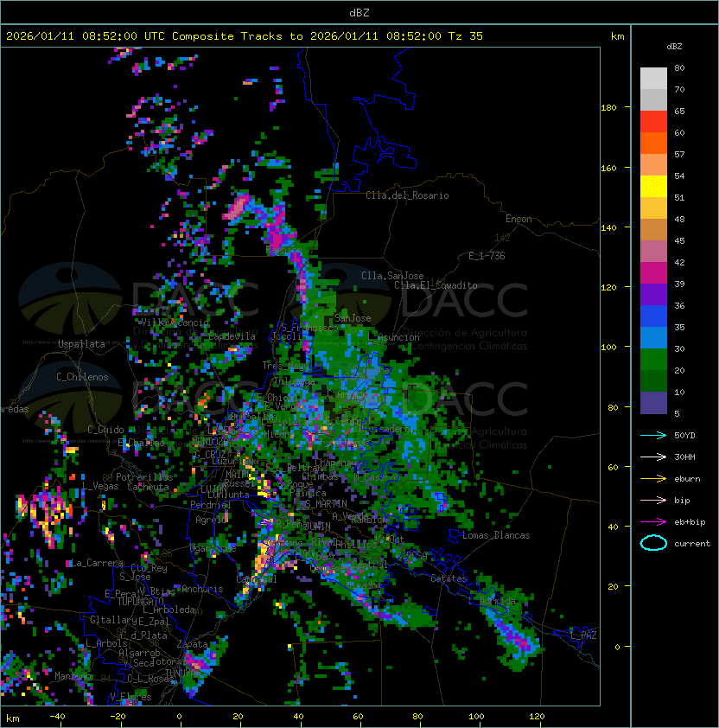Click the cyan 50YD track arrow
Screen dimensions: 719x728
pos(653,436)
